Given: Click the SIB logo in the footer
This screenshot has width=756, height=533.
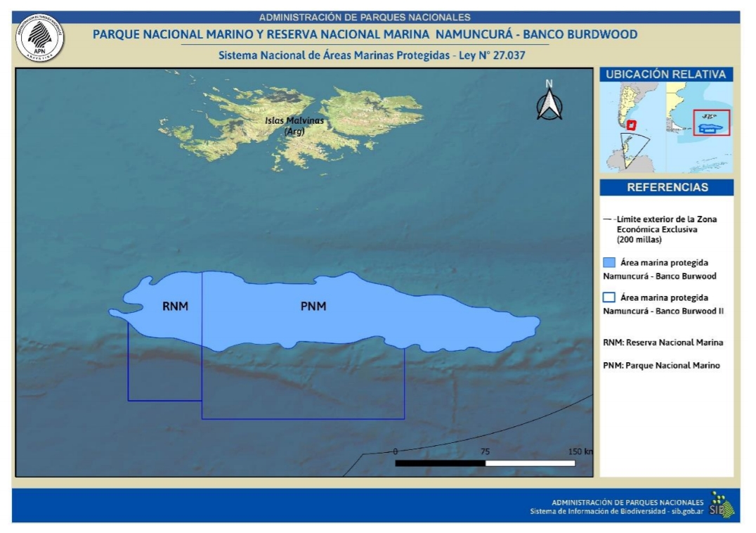Looking at the screenshot, I should (721, 506).
